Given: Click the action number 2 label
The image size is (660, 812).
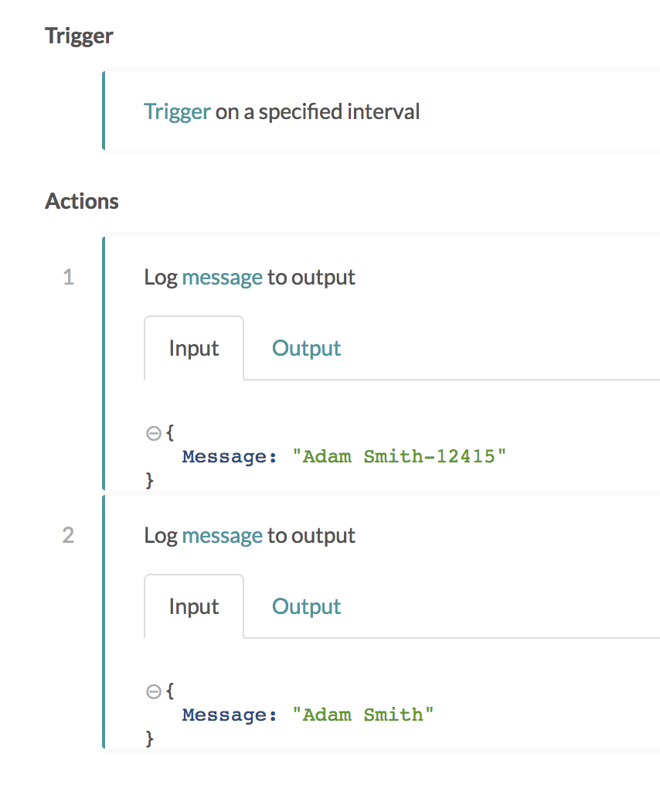Looking at the screenshot, I should point(68,535).
